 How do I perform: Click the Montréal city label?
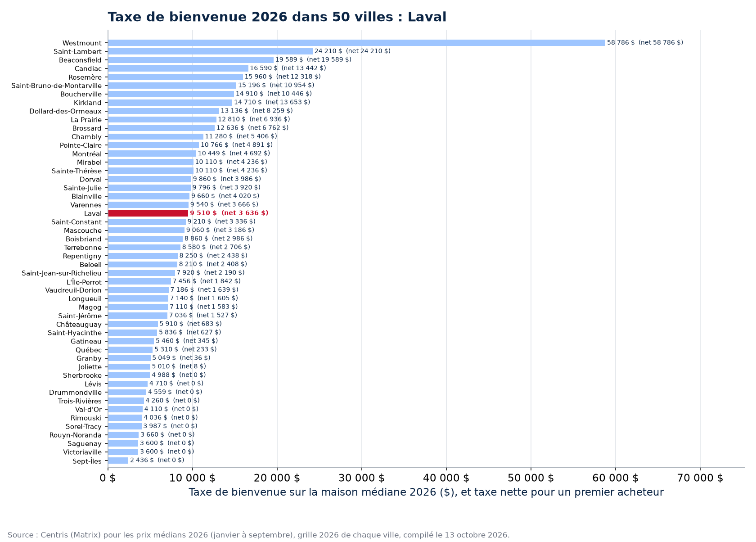point(87,154)
